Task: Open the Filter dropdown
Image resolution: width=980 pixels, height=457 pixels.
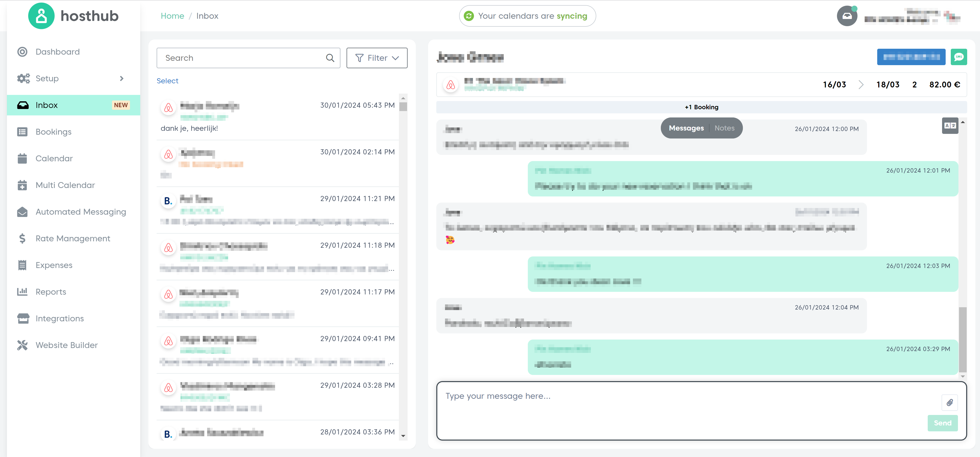Action: coord(377,58)
